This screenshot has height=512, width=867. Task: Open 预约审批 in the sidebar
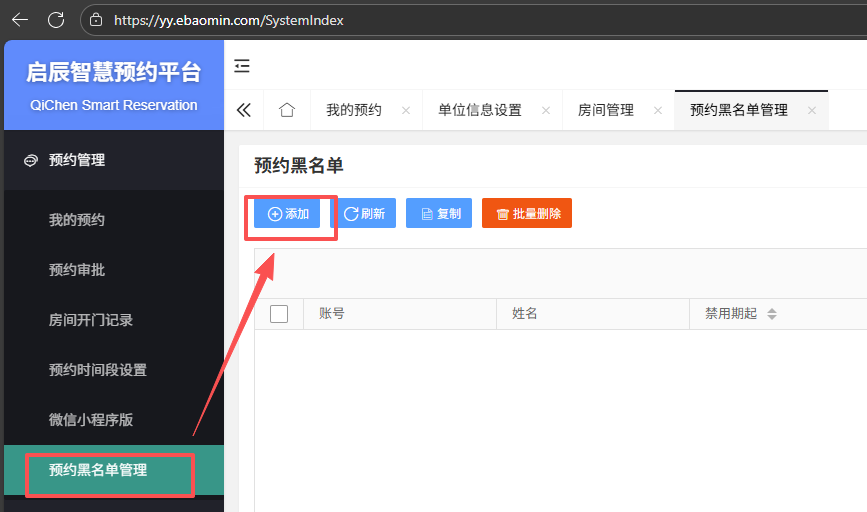click(77, 270)
